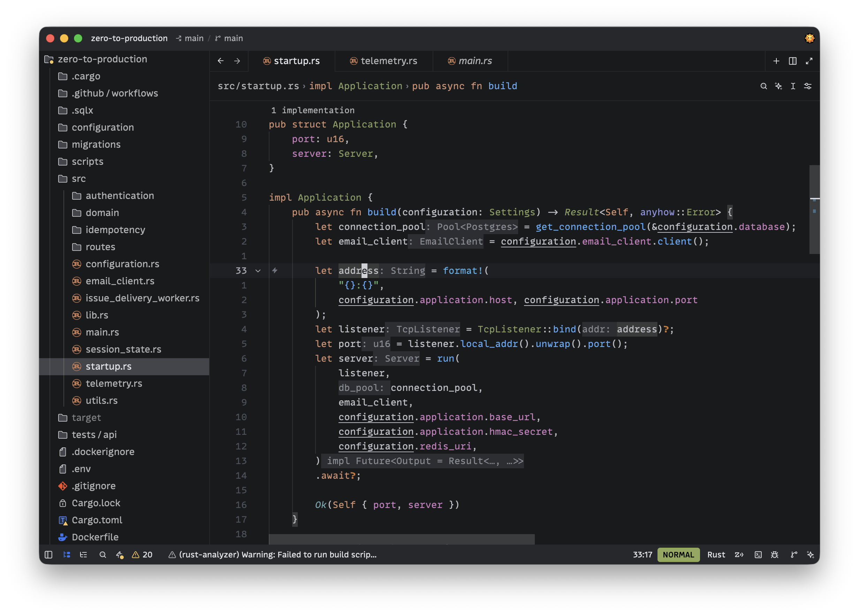This screenshot has width=859, height=616.
Task: Launch inline assist sparkle icon in editor toolbar
Action: coord(778,86)
